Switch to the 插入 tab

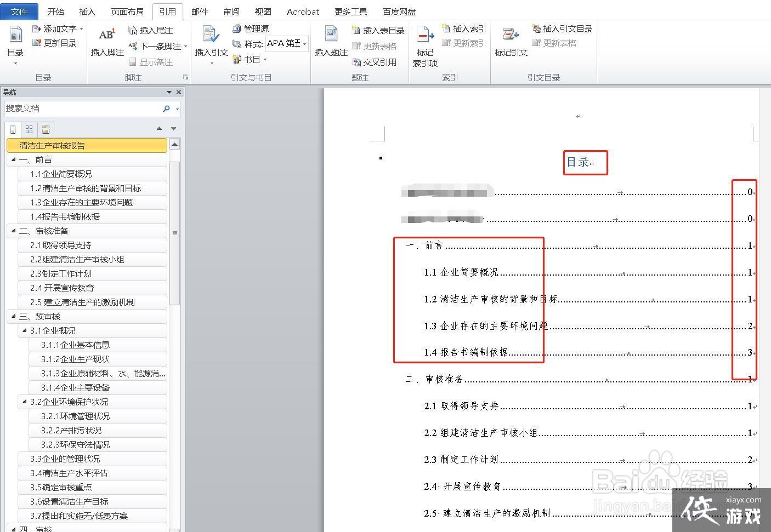point(87,12)
